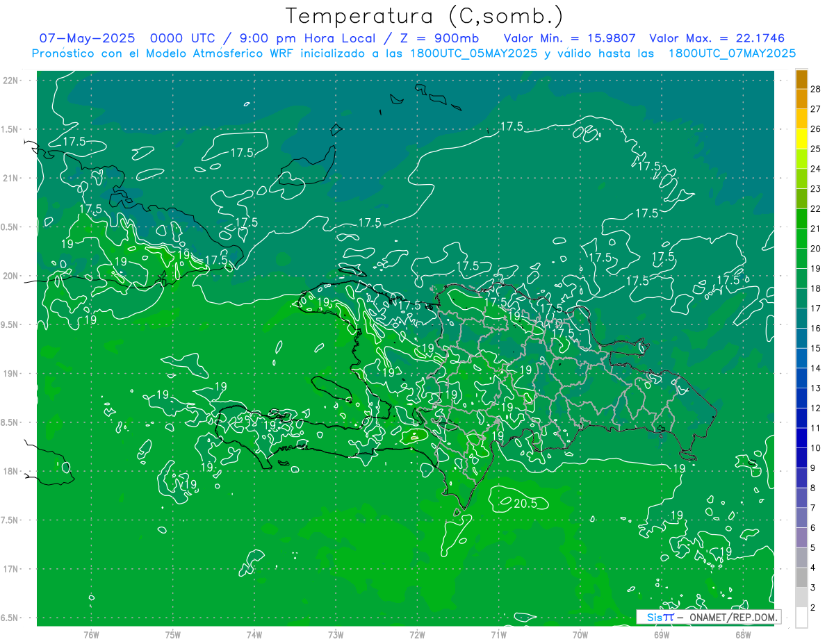The width and height of the screenshot is (834, 644).
Task: Click the '17N' latitude label
Action: tap(11, 569)
